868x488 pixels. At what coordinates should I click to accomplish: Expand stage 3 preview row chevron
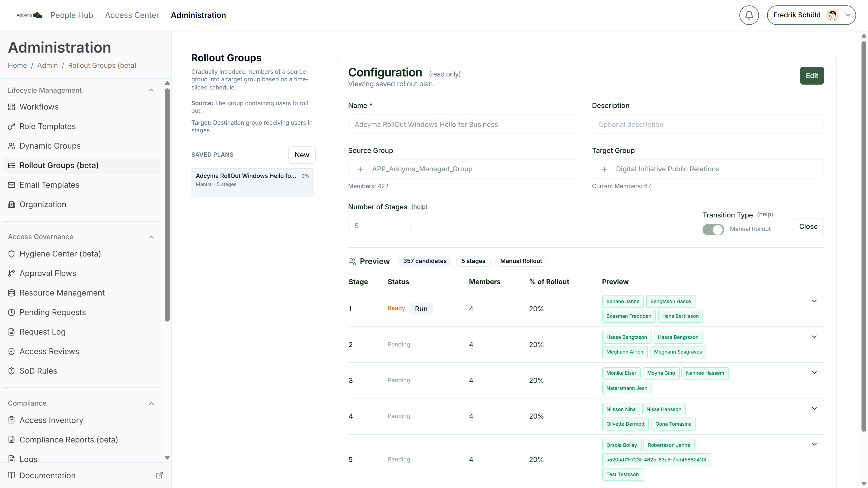click(814, 373)
